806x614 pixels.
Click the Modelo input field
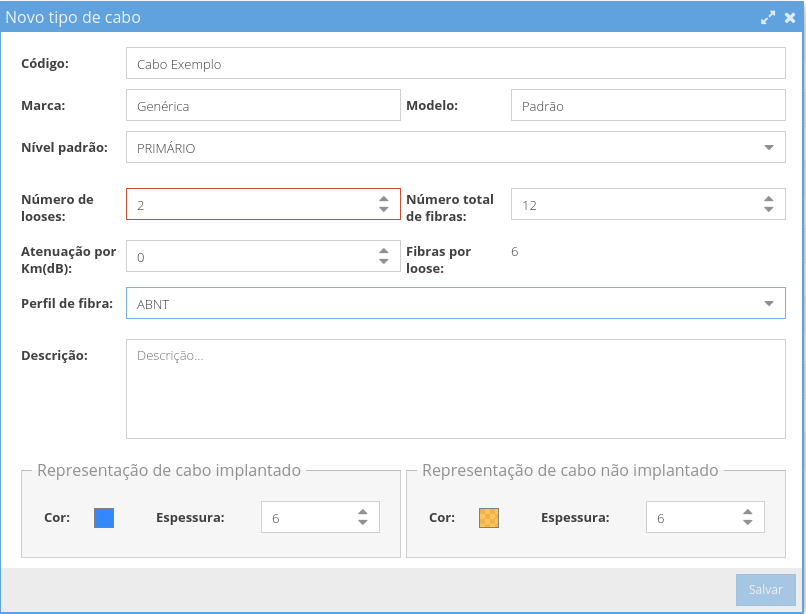pyautogui.click(x=648, y=105)
